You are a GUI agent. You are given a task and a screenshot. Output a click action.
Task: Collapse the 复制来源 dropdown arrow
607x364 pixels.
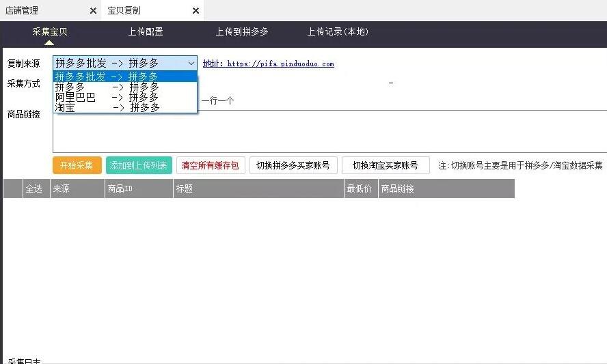(x=191, y=63)
